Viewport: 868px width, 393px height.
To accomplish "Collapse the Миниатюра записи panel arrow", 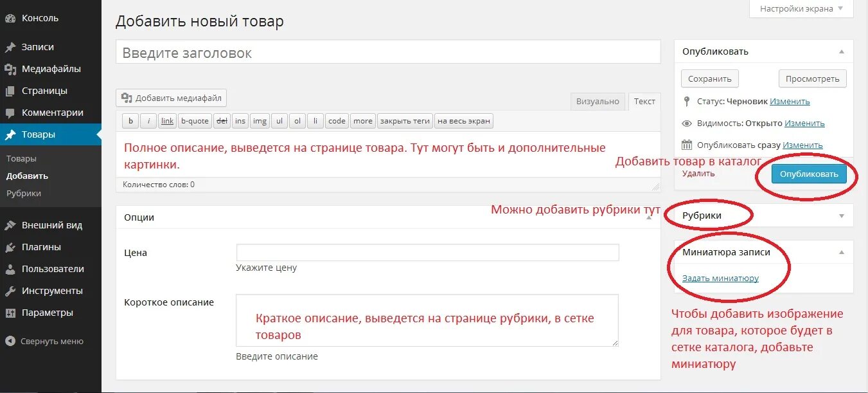I will point(842,252).
